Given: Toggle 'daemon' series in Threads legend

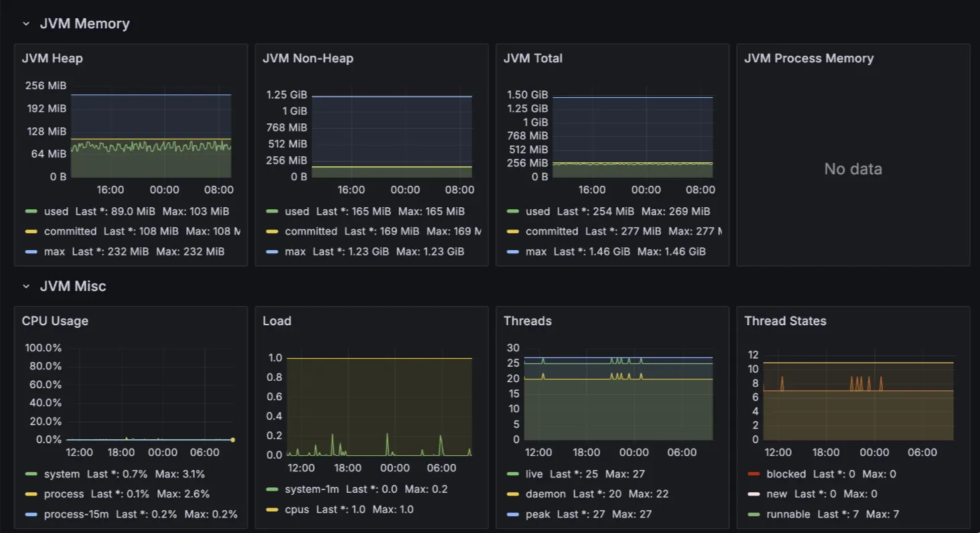Looking at the screenshot, I should click(x=545, y=494).
